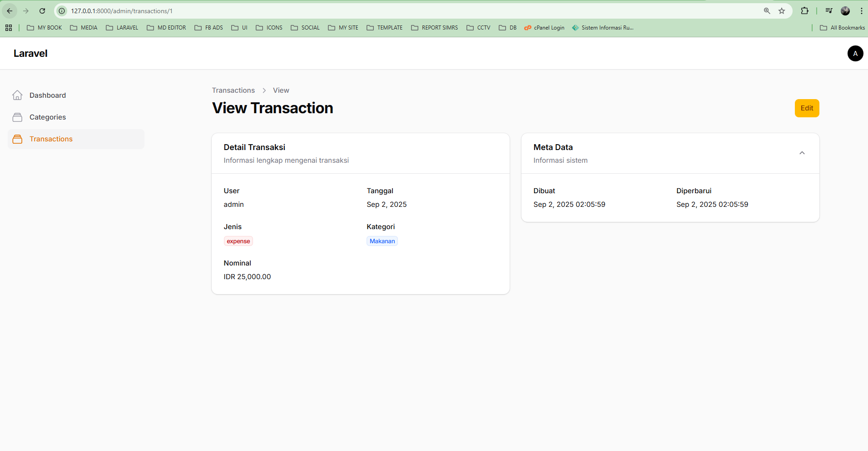The width and height of the screenshot is (868, 451).
Task: Click the Transactions icon in sidebar
Action: 17,139
